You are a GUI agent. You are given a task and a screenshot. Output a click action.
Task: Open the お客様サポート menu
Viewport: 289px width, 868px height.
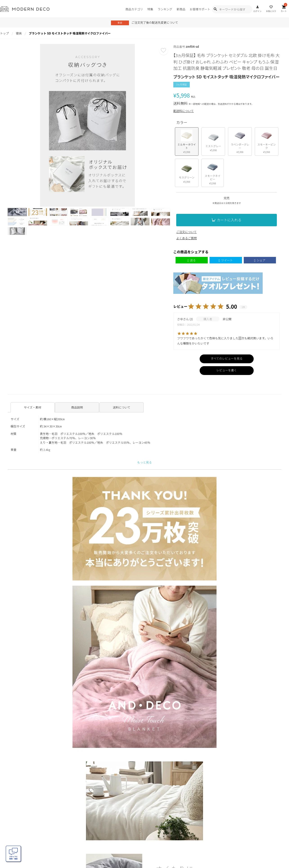200,9
